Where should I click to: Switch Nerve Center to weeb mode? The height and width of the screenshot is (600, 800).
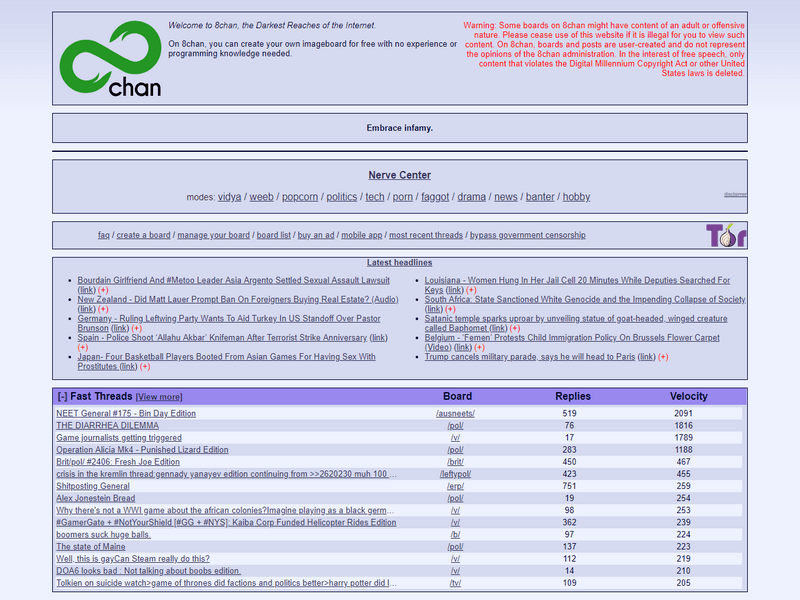coord(261,197)
